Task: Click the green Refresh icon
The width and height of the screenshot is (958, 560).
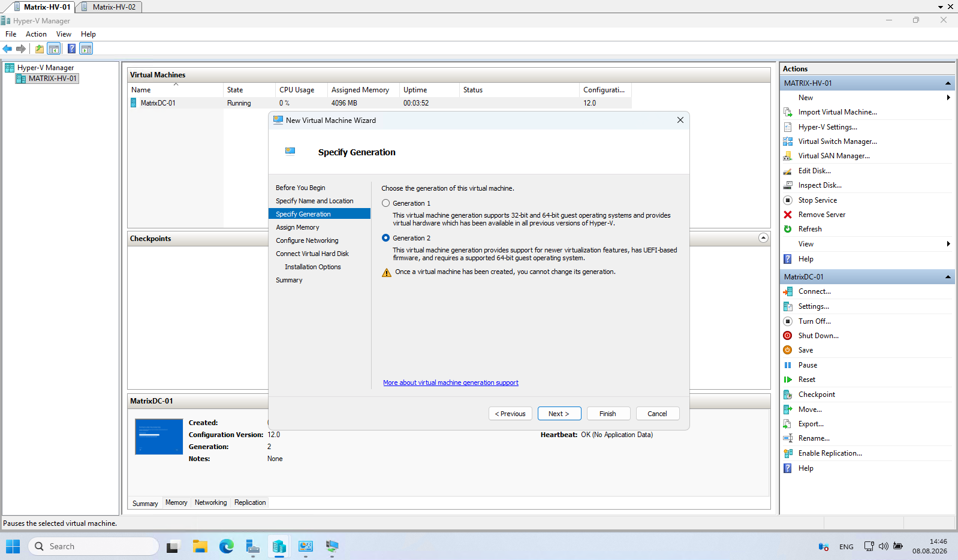Action: [788, 229]
